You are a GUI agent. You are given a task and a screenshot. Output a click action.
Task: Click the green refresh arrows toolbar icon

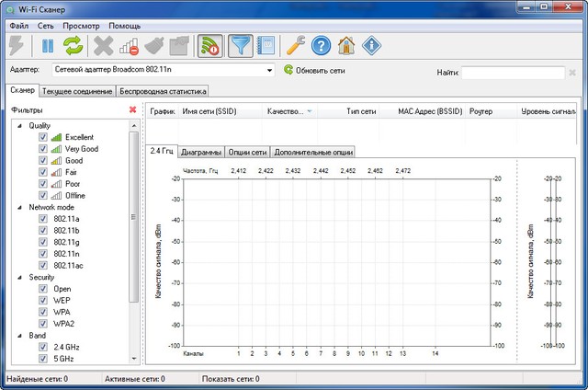coord(72,45)
